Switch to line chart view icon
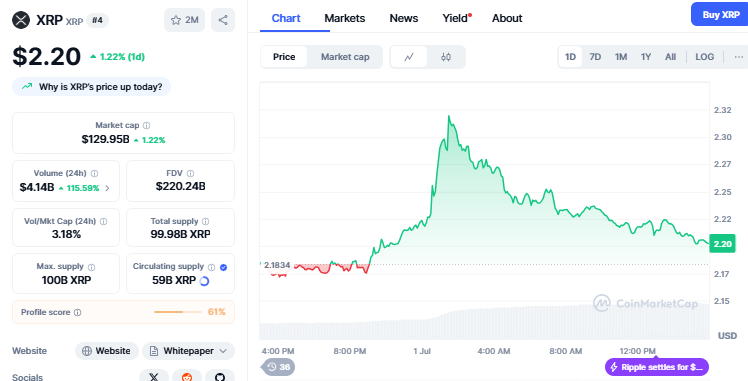 (409, 57)
